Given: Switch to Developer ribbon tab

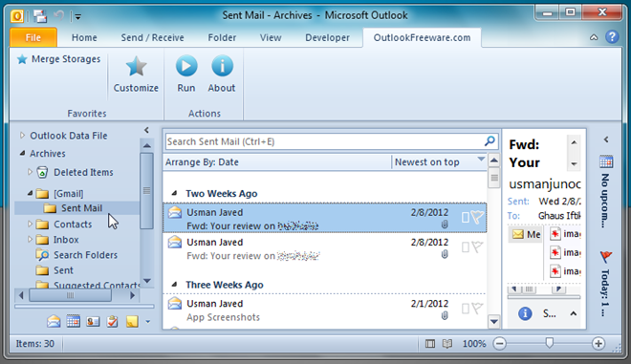Looking at the screenshot, I should coord(327,37).
